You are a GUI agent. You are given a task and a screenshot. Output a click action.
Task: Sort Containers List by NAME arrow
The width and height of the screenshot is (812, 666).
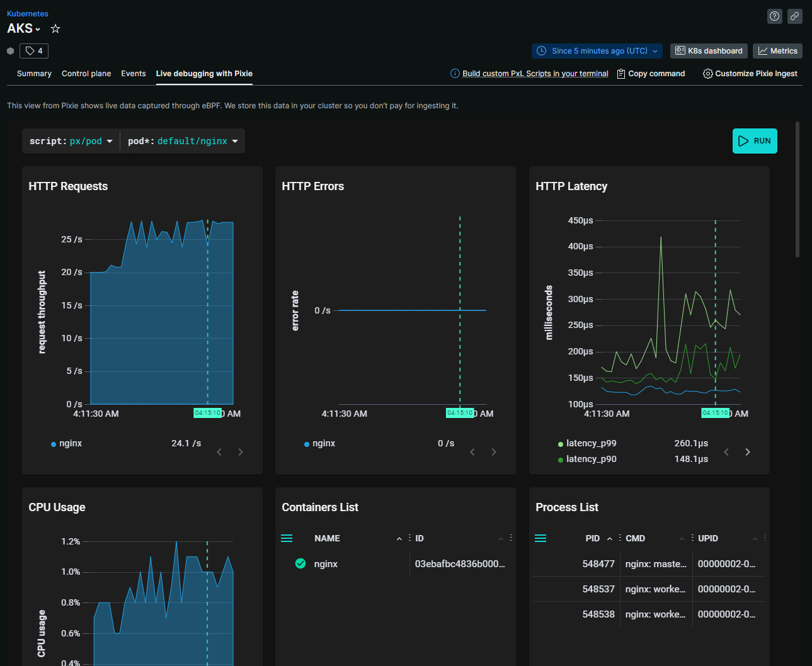[x=399, y=539]
